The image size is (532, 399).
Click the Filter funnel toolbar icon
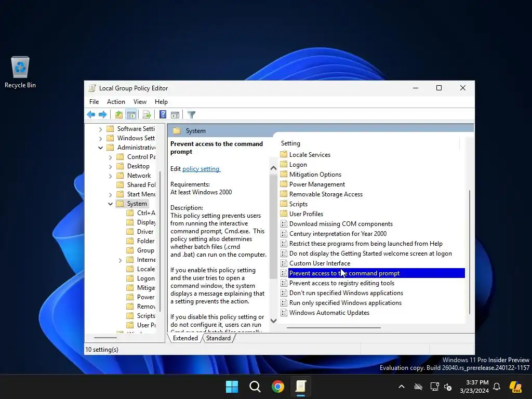[191, 115]
